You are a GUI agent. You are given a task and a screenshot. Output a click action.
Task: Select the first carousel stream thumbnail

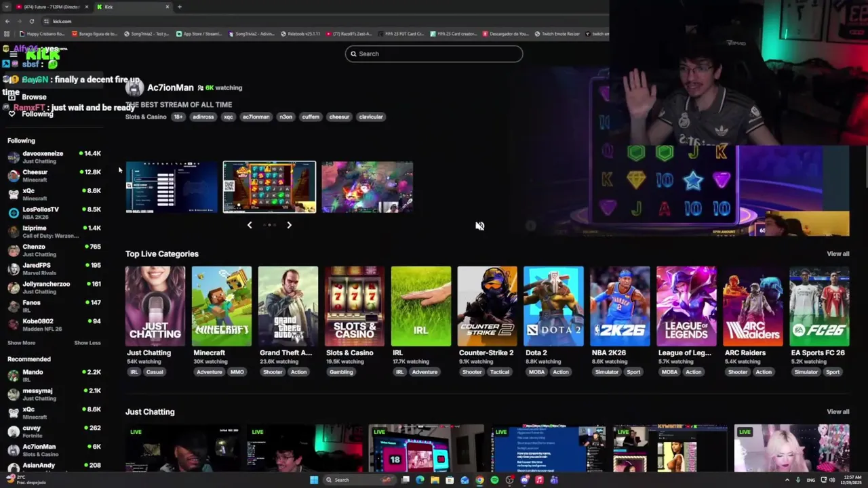172,187
